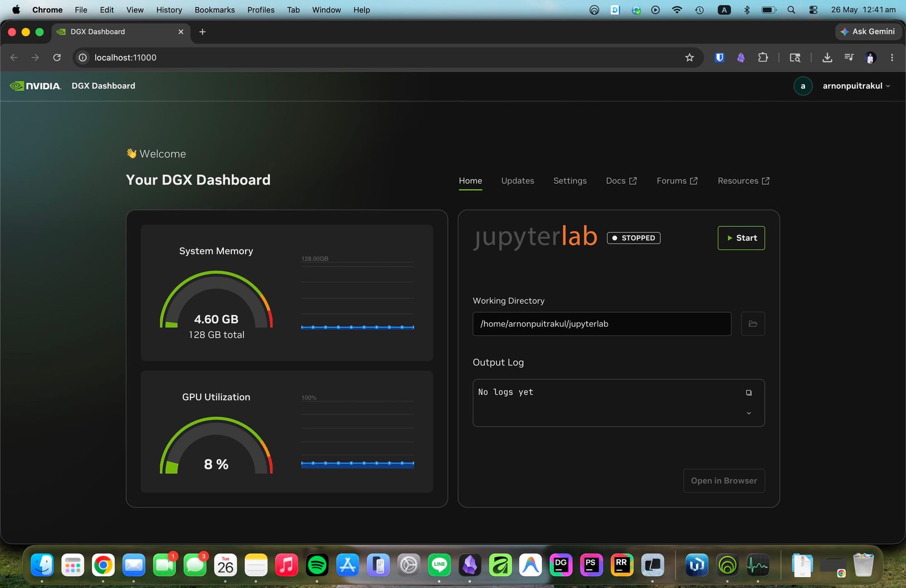Open the LINE app from the Dock

pyautogui.click(x=439, y=565)
